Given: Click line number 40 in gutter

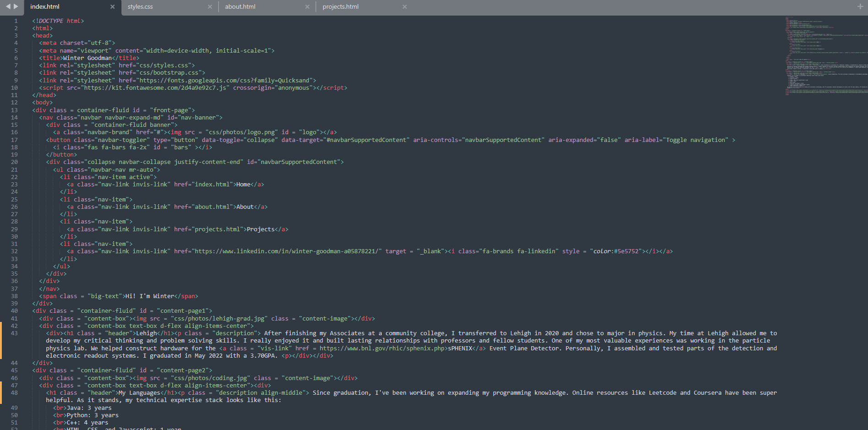Looking at the screenshot, I should (x=14, y=311).
